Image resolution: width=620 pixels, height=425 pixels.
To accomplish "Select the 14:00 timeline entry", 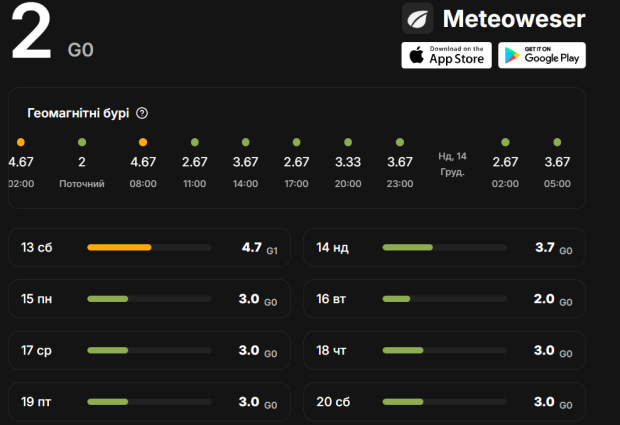I will (246, 171).
